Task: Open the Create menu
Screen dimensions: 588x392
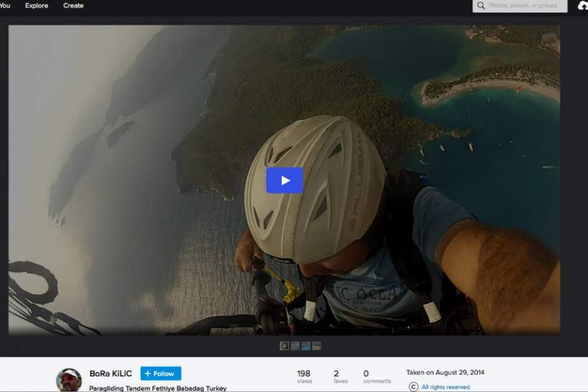Action: click(x=73, y=6)
